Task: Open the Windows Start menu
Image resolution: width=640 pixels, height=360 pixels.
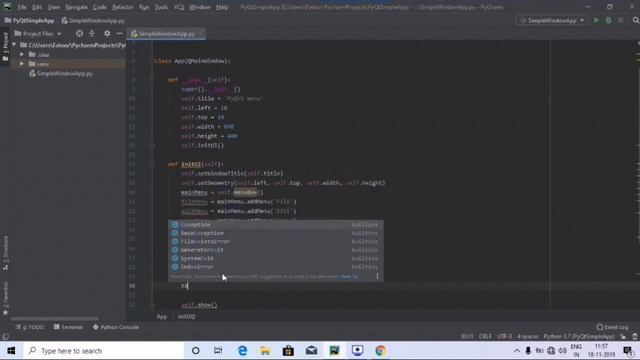Action: (x=11, y=351)
